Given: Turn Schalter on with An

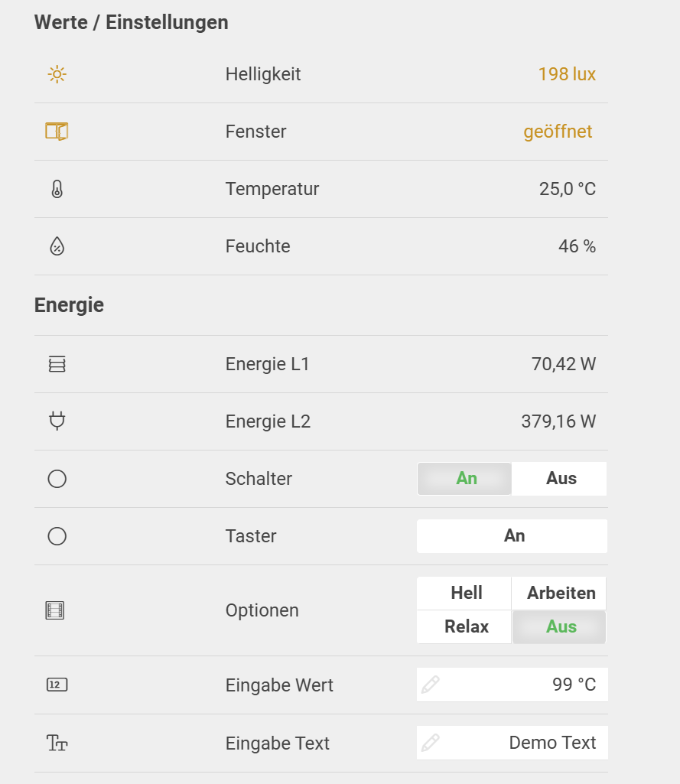Looking at the screenshot, I should [x=465, y=479].
